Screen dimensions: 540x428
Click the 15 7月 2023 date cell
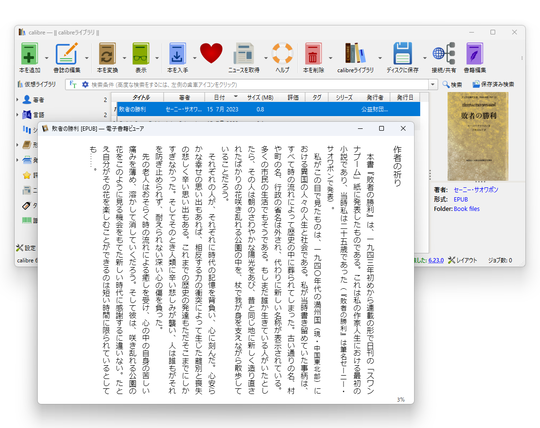pos(222,109)
